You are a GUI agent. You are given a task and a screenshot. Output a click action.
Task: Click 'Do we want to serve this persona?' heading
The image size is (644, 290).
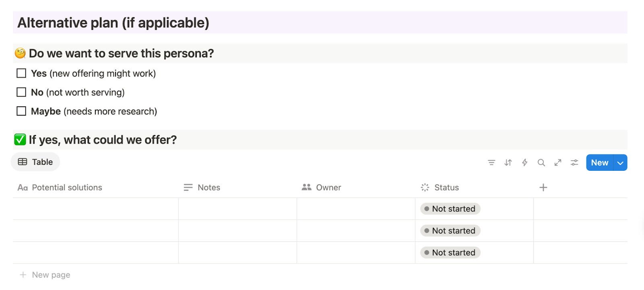point(121,53)
